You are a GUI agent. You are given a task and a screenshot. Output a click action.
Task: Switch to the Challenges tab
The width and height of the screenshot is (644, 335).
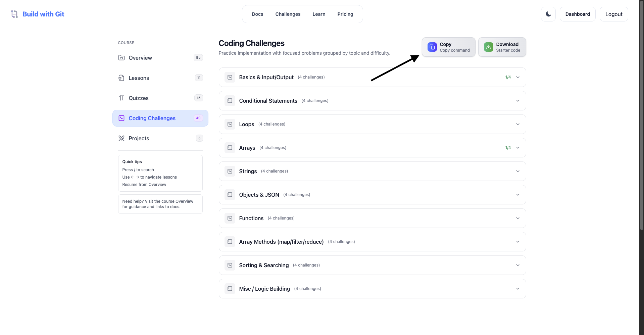(x=288, y=14)
